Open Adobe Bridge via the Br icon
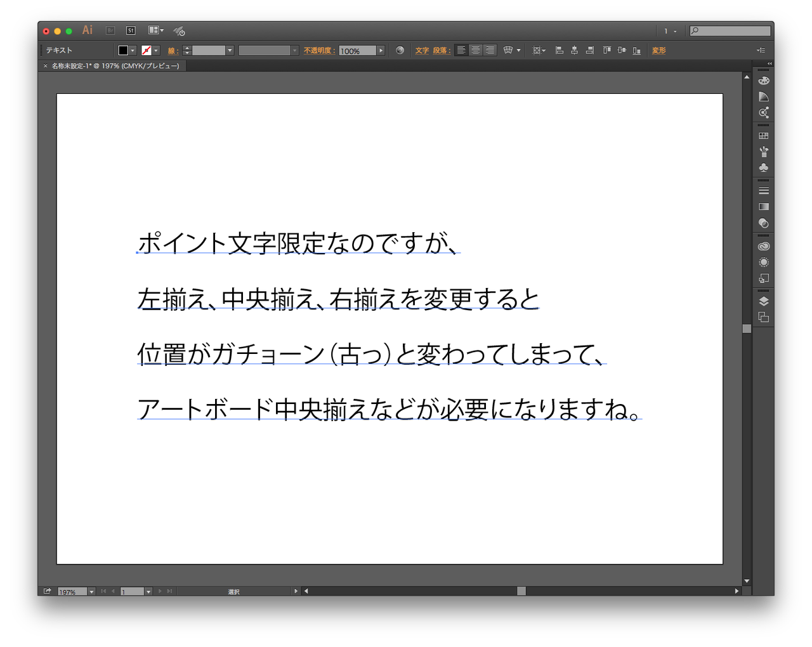The image size is (812, 647). click(x=110, y=30)
